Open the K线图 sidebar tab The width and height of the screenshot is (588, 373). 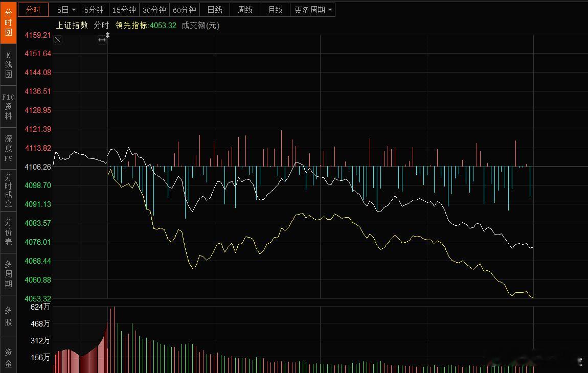pyautogui.click(x=8, y=65)
